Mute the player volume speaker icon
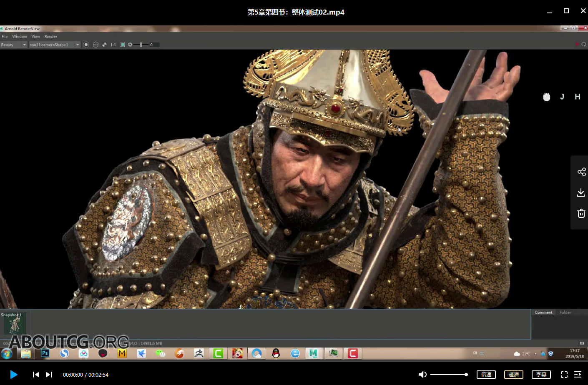 click(x=422, y=375)
